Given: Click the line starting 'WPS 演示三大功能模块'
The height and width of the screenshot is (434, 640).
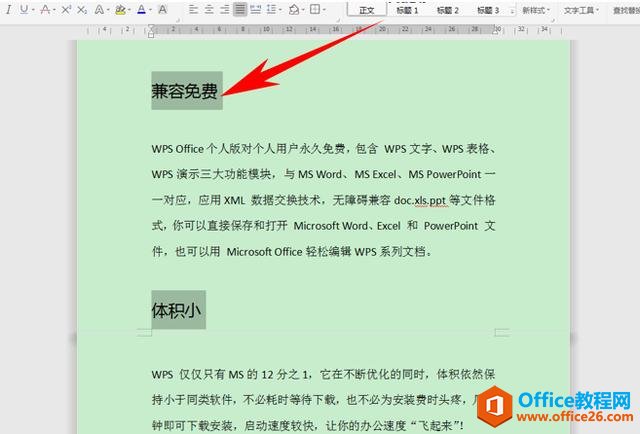Looking at the screenshot, I should (323, 174).
